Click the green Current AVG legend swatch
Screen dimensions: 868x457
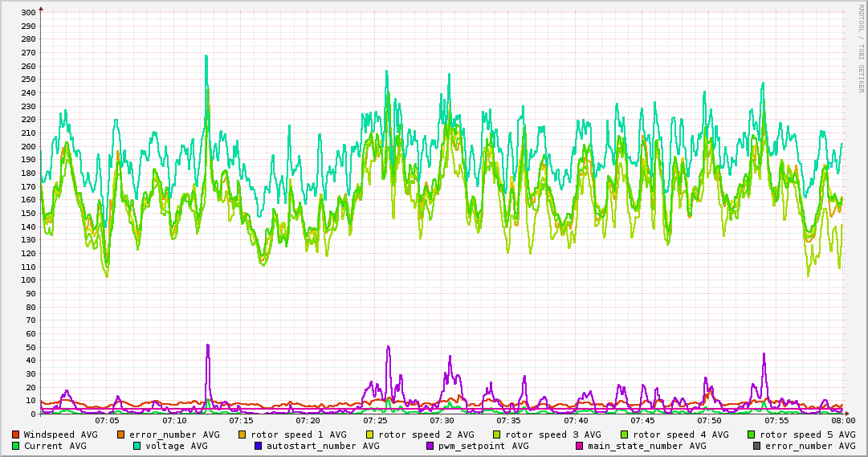click(15, 446)
